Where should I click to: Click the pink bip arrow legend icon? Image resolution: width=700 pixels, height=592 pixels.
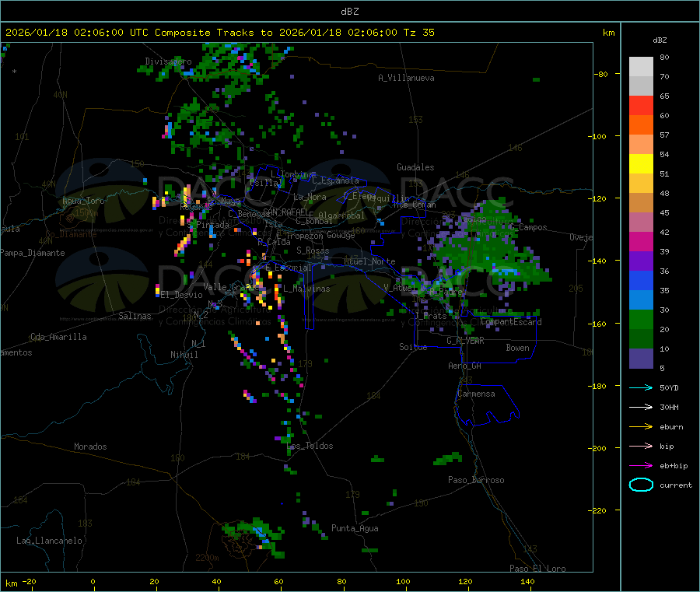(641, 446)
